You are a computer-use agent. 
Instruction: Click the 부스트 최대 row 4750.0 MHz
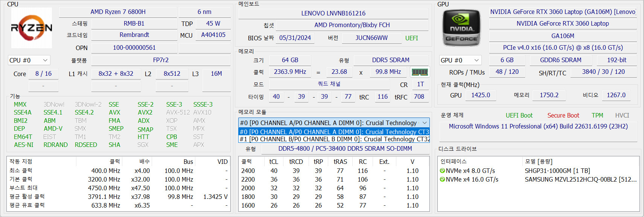pos(119,188)
